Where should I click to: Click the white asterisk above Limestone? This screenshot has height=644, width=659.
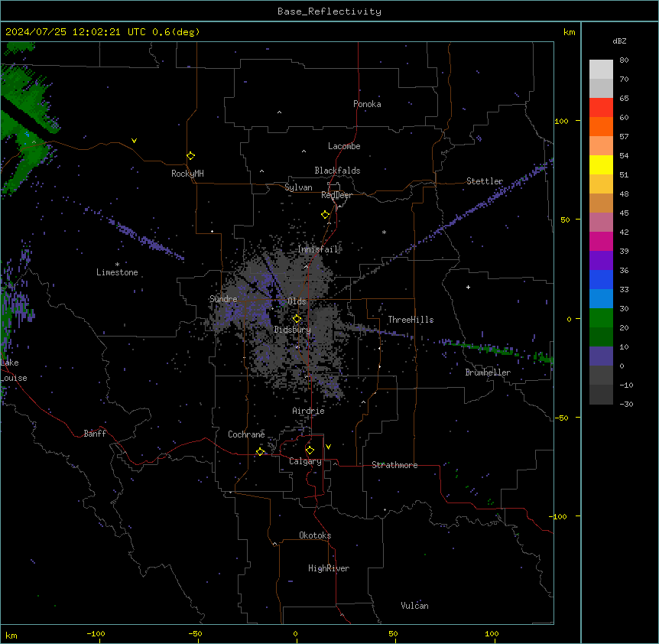coord(117,265)
